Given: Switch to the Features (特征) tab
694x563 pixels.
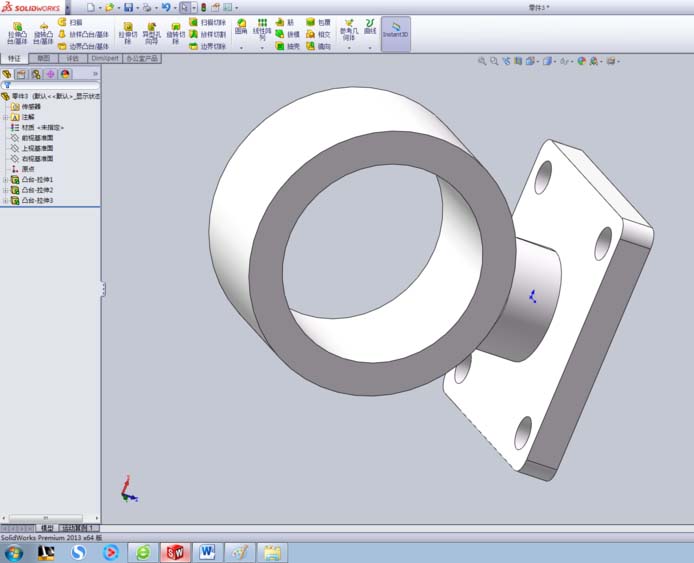Looking at the screenshot, I should 15,58.
